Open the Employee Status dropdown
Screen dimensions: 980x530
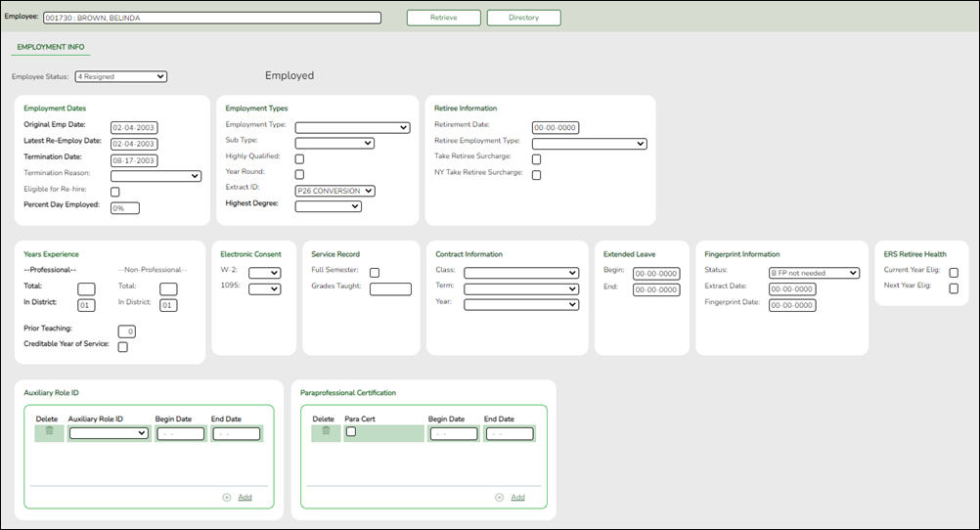120,76
